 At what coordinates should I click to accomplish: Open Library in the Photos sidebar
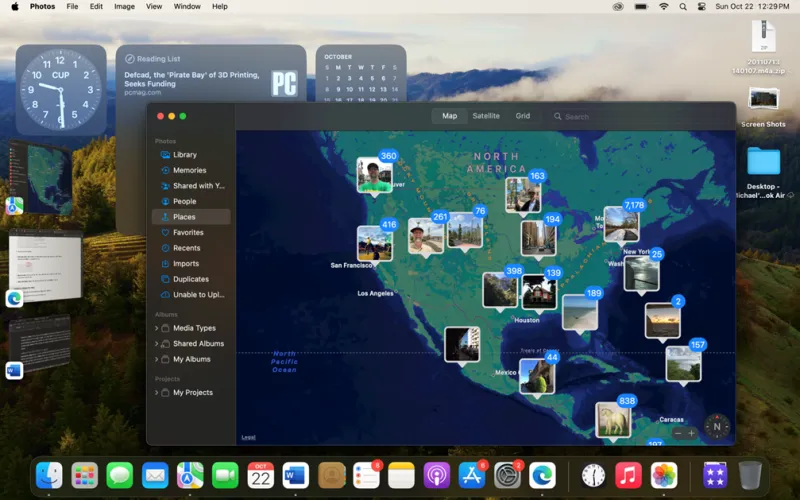[184, 155]
